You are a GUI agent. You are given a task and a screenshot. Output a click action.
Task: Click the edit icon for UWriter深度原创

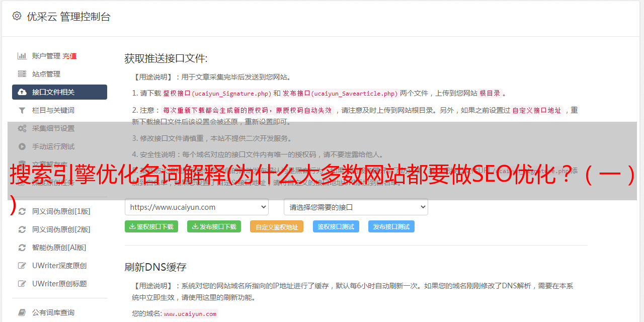click(22, 266)
